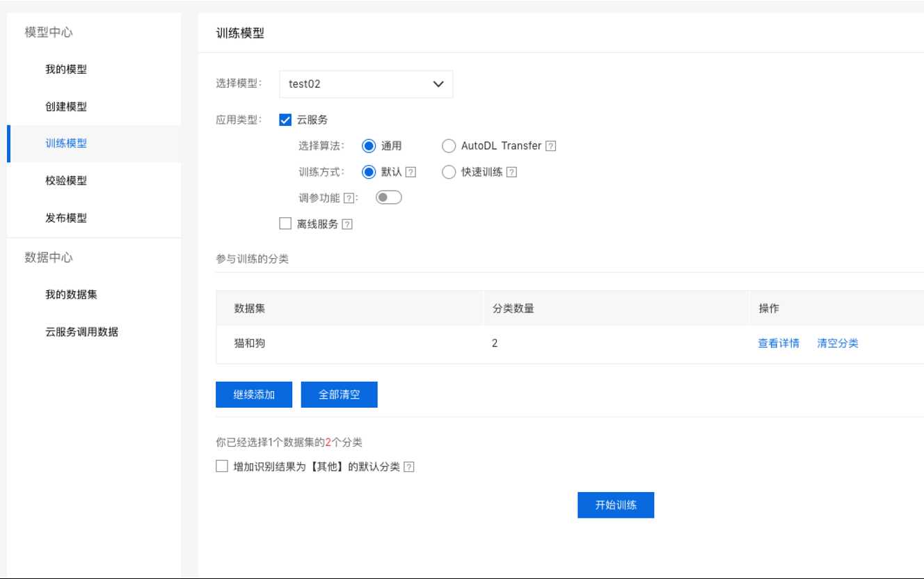Screen dimensions: 924x579
Task: Click help icon beside 快速训练
Action: [511, 172]
